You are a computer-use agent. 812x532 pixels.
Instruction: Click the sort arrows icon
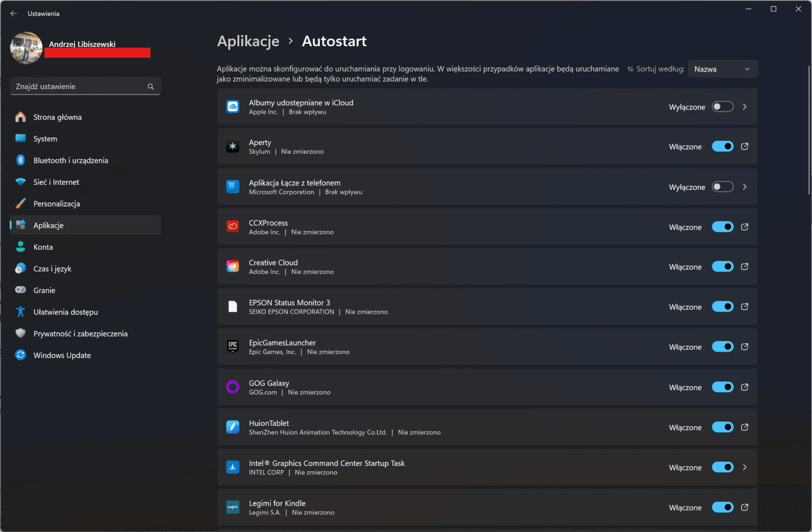click(x=630, y=69)
